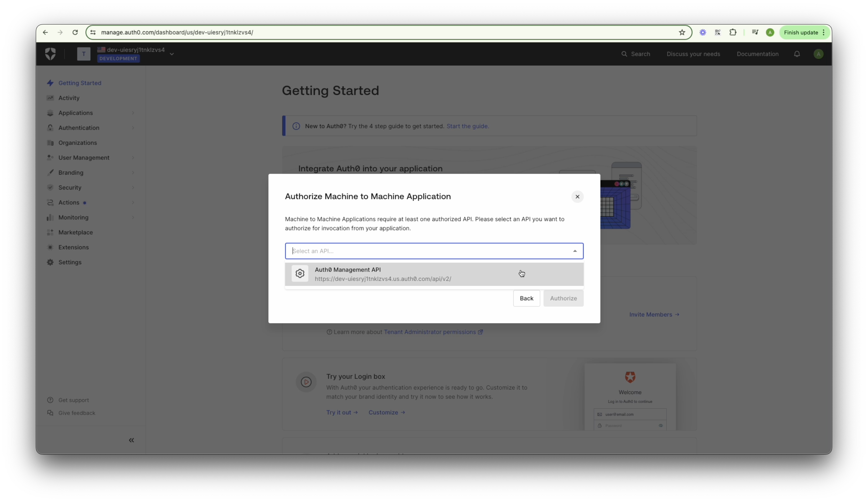This screenshot has width=868, height=502.
Task: Collapse the Select an API dropdown arrow
Action: pos(575,251)
